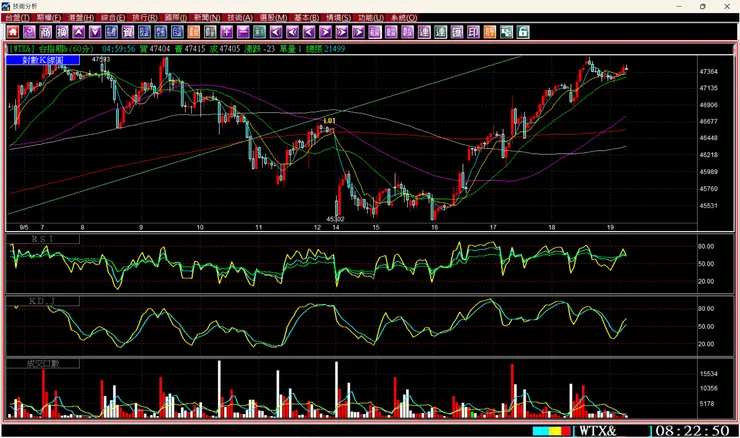Open the 選股(M) menu
Screen dimensions: 740x438
pos(273,17)
